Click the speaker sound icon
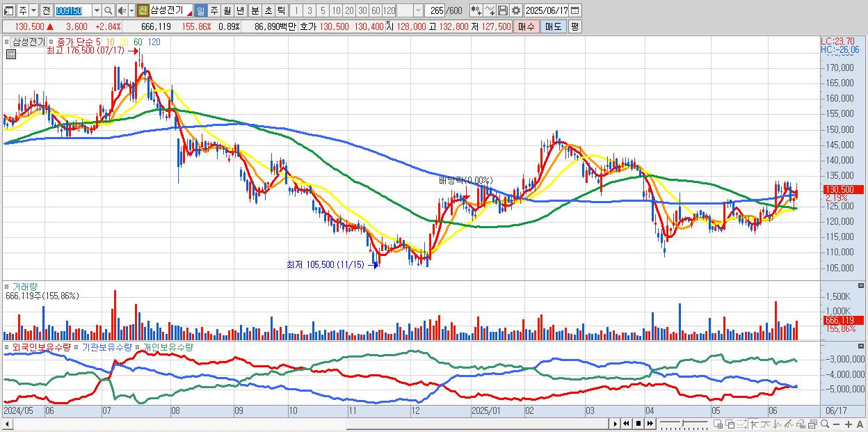868x432 pixels. click(122, 10)
